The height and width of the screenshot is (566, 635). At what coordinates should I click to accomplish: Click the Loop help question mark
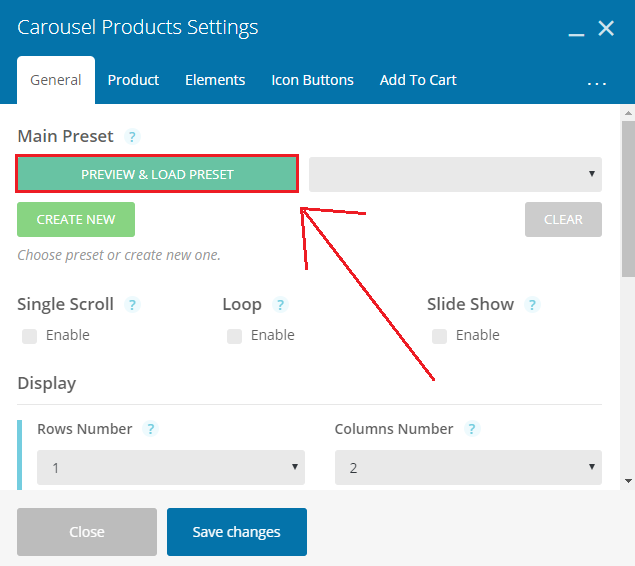click(280, 304)
